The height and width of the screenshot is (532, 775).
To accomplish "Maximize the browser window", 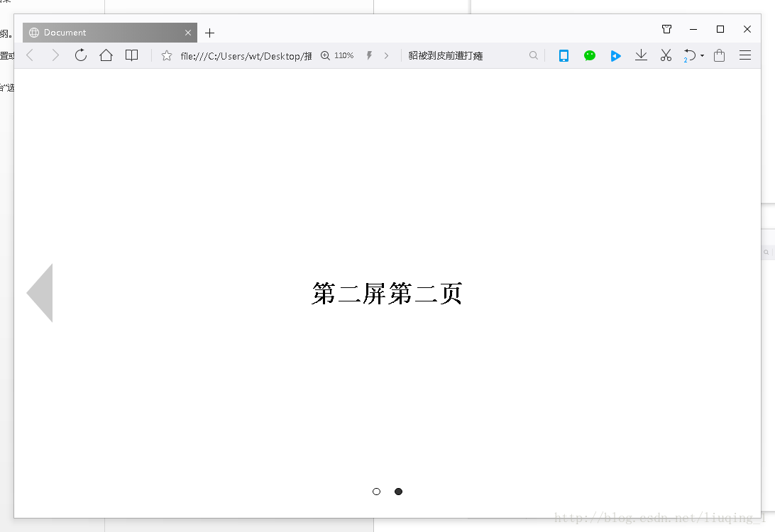I will pyautogui.click(x=720, y=29).
